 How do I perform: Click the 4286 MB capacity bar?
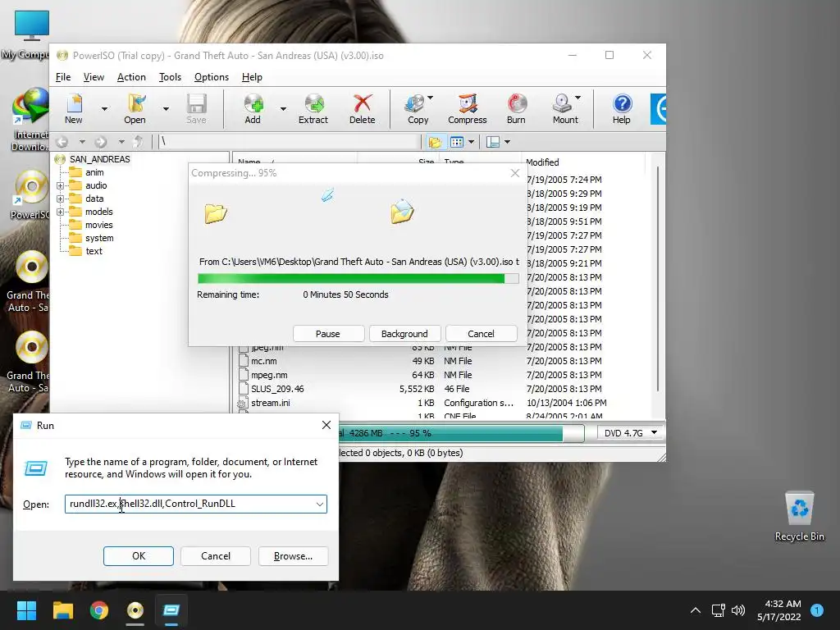(x=461, y=433)
